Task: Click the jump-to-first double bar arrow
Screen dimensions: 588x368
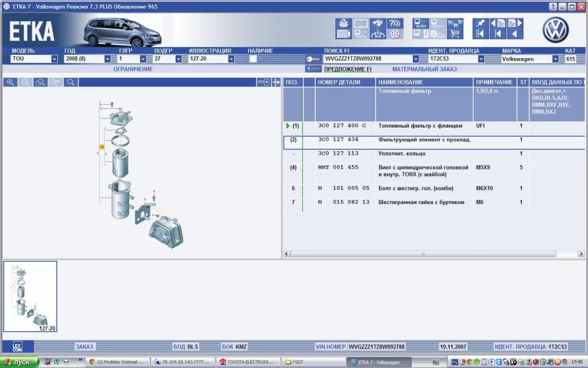Action: pyautogui.click(x=481, y=34)
